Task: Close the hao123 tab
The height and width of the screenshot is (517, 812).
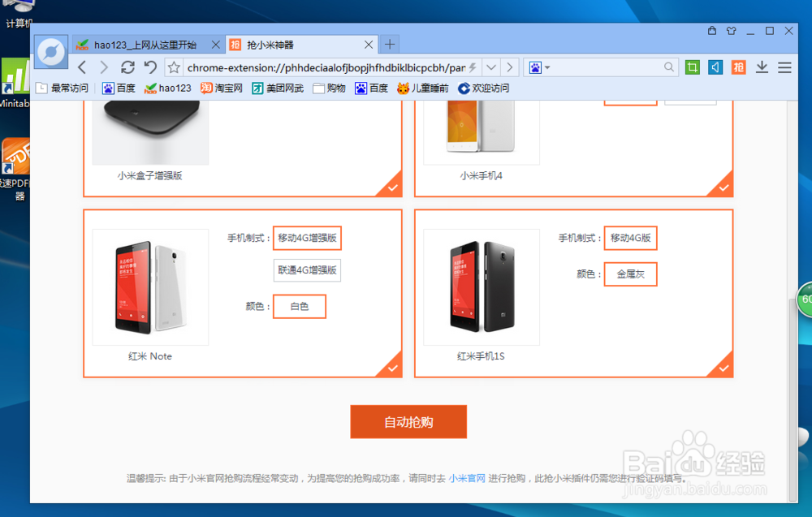Action: 216,45
